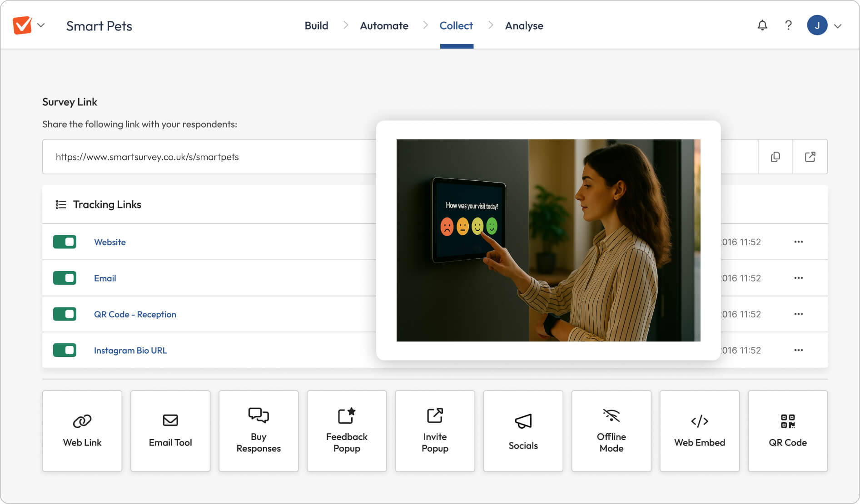Image resolution: width=860 pixels, height=504 pixels.
Task: Select the Web Embed option
Action: tap(699, 431)
